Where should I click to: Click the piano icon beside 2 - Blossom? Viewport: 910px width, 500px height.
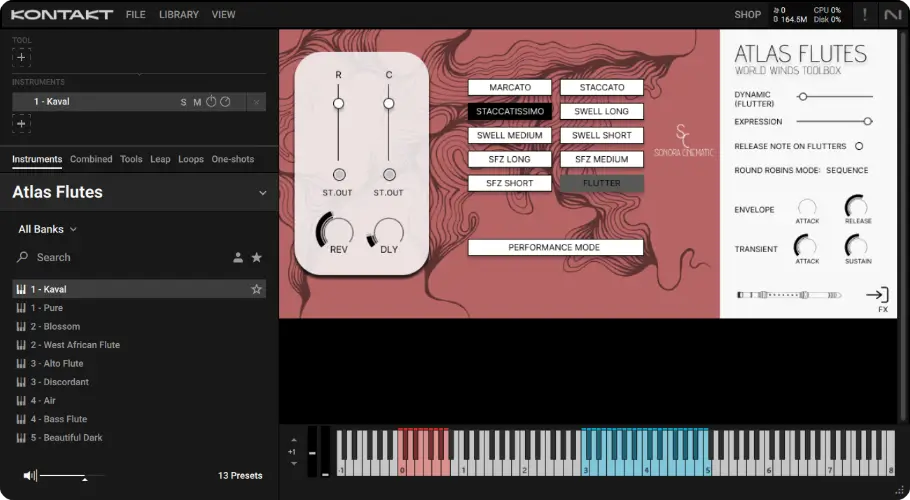click(21, 327)
